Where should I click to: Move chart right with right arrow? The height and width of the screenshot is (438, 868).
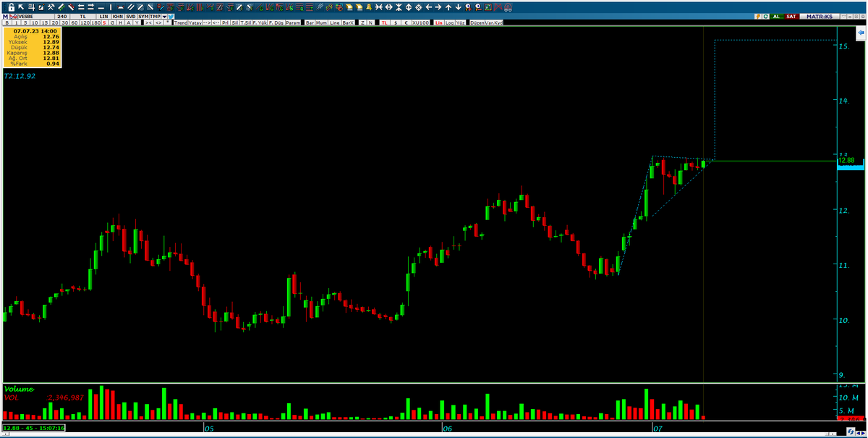438,7
